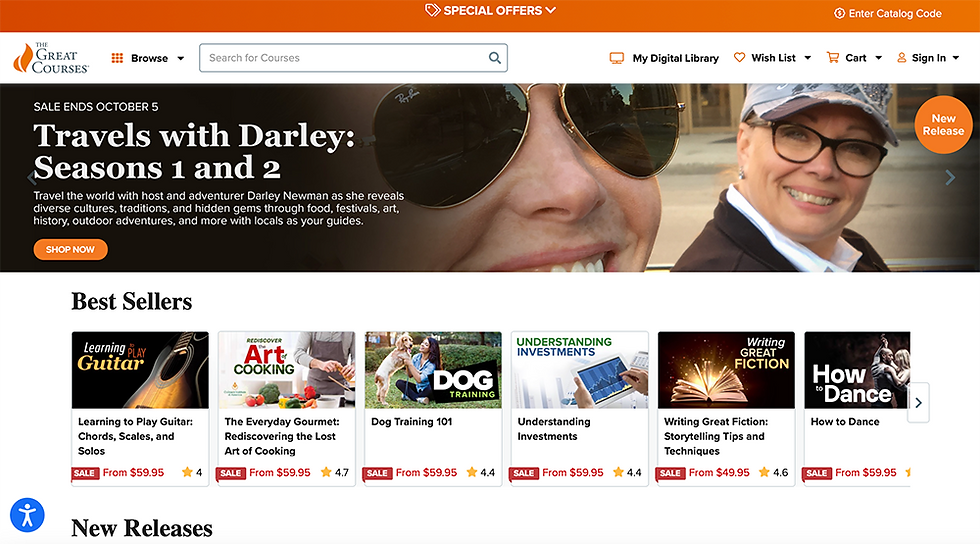Viewport: 980px width, 544px height.
Task: Open the Dog Training thumbnail image
Action: (433, 370)
